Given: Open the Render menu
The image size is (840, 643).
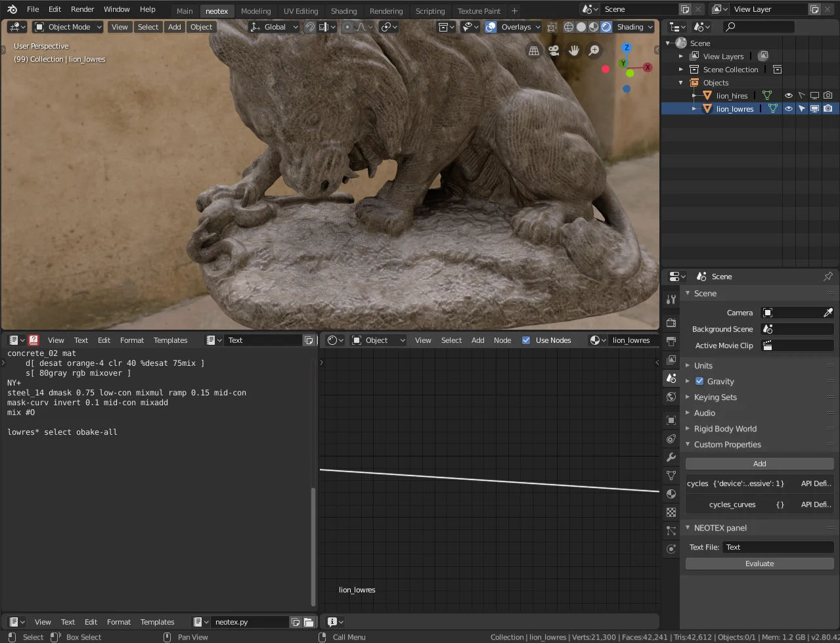Looking at the screenshot, I should 83,9.
